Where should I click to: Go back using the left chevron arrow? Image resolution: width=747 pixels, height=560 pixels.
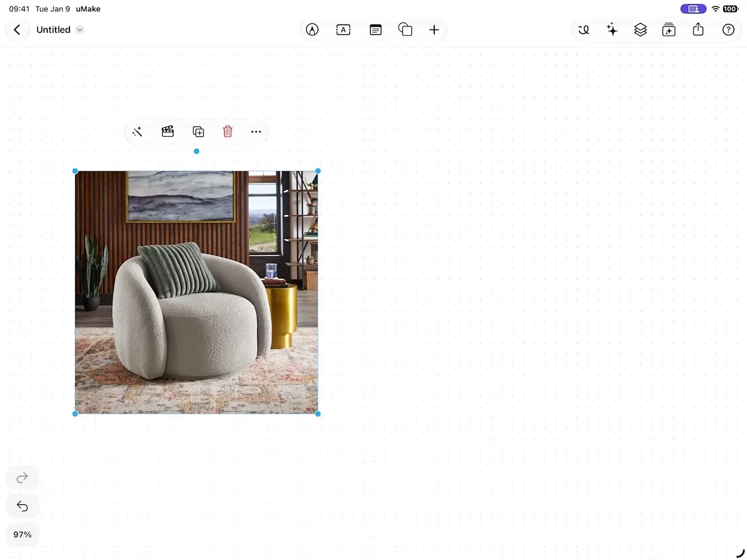point(17,30)
